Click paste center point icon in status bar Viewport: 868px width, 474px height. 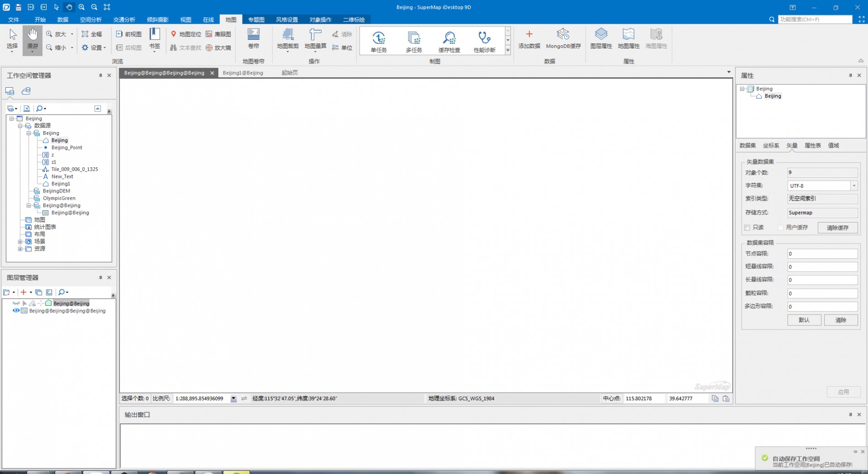726,399
